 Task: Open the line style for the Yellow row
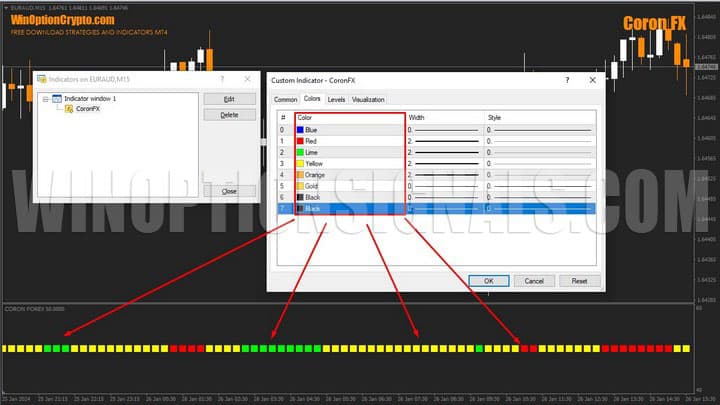click(x=540, y=163)
